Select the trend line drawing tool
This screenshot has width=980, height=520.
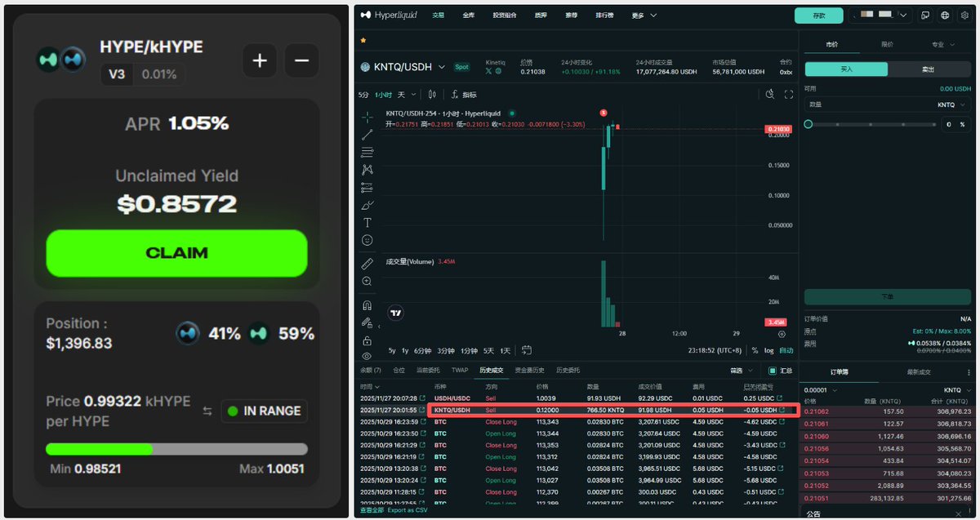[x=367, y=135]
